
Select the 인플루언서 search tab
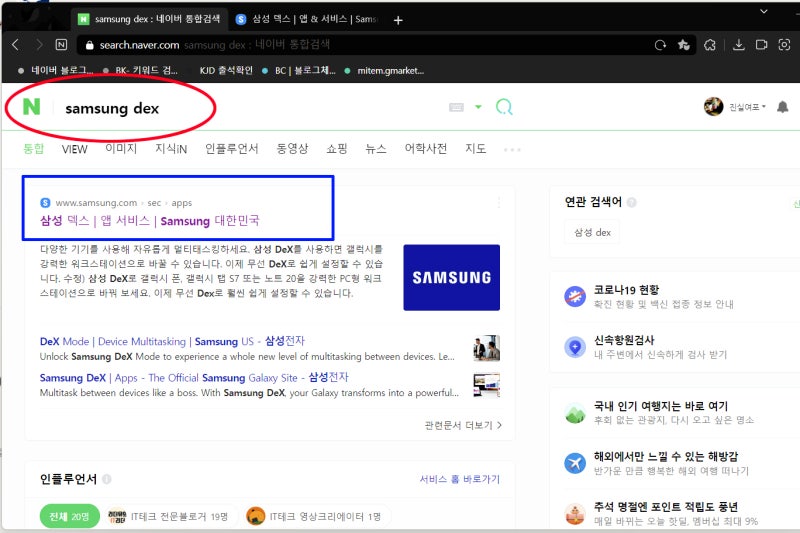click(232, 148)
